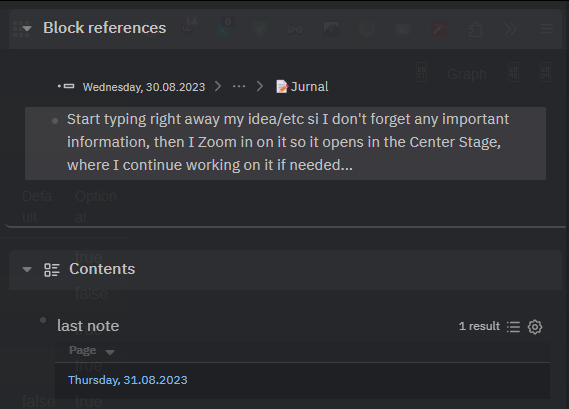Click the last note query title
This screenshot has height=409, width=569.
pos(88,326)
